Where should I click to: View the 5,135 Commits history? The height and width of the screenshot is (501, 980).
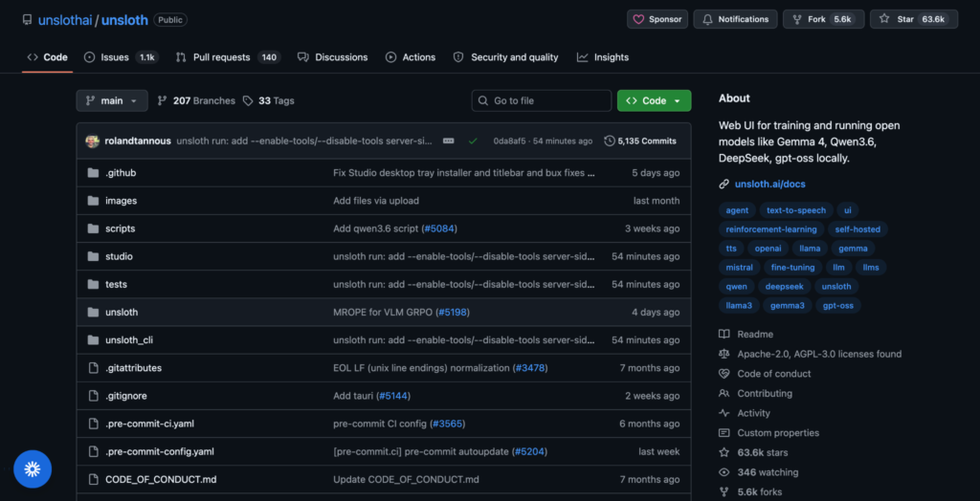point(640,142)
